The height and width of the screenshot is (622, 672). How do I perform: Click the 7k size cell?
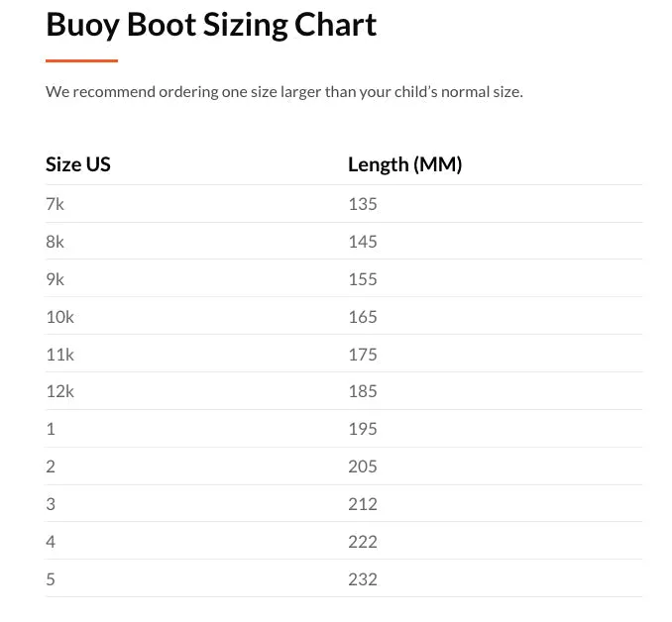tap(56, 204)
